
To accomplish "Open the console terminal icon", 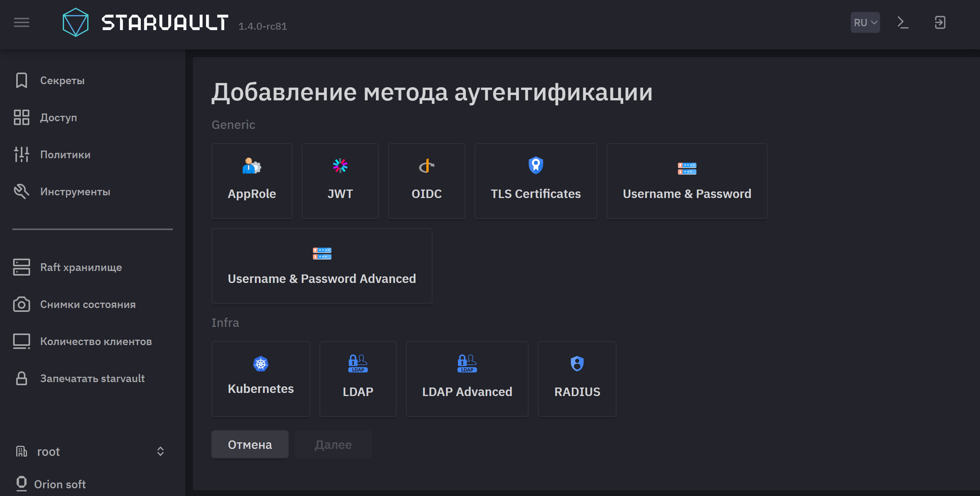I will [903, 22].
